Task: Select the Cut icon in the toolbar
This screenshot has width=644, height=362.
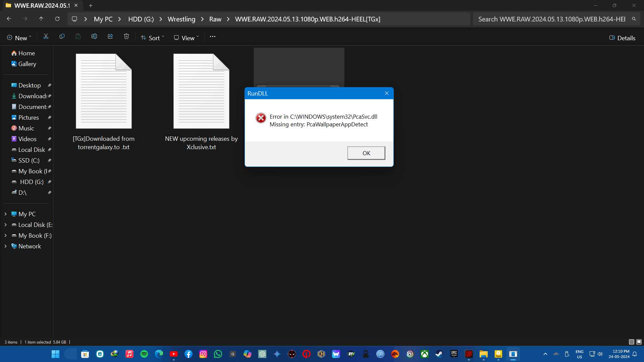Action: tap(46, 36)
